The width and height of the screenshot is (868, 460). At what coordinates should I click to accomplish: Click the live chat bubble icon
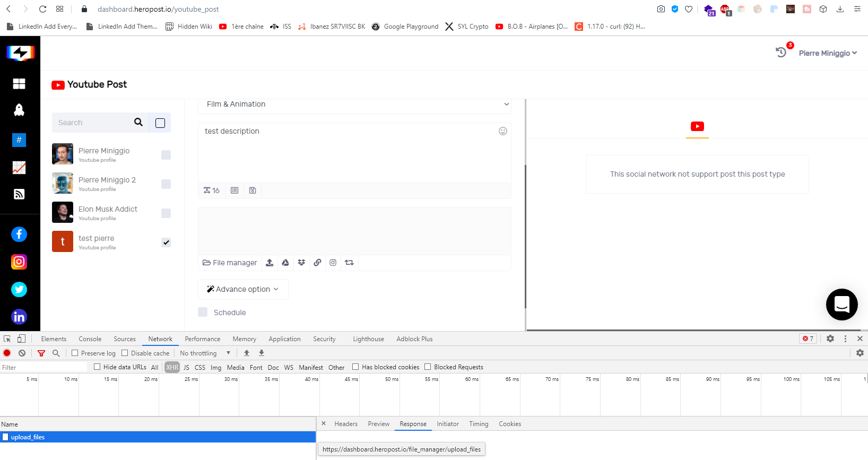click(x=841, y=305)
